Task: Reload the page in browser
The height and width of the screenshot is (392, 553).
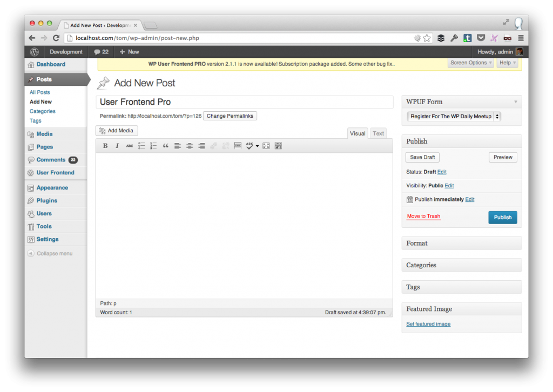Action: coord(56,38)
